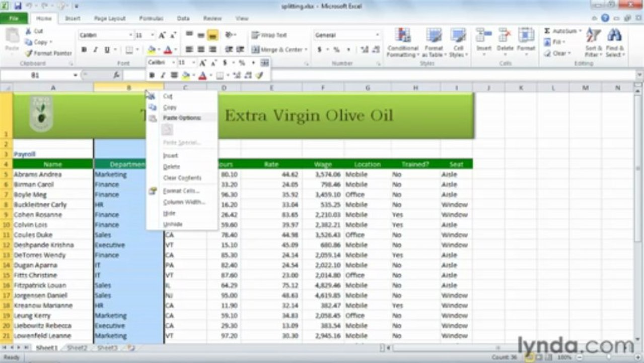This screenshot has height=363, width=644.
Task: Click the fx Insert Function icon
Action: 116,75
